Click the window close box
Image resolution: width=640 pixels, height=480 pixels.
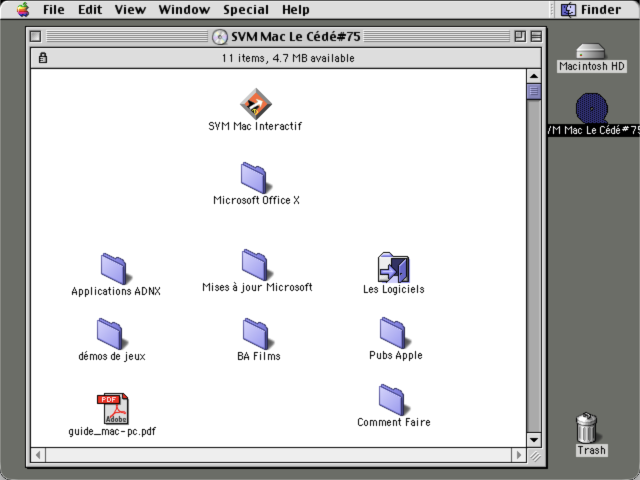click(x=36, y=36)
